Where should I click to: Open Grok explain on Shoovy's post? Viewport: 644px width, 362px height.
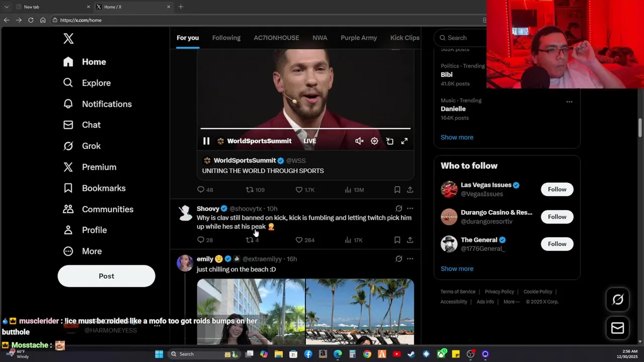point(398,208)
